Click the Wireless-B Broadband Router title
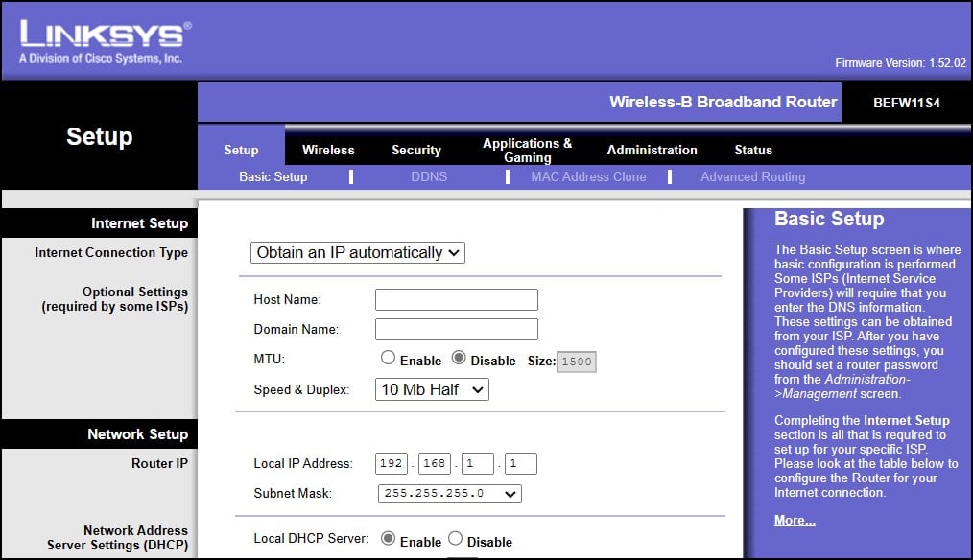The image size is (973, 560). [x=723, y=102]
